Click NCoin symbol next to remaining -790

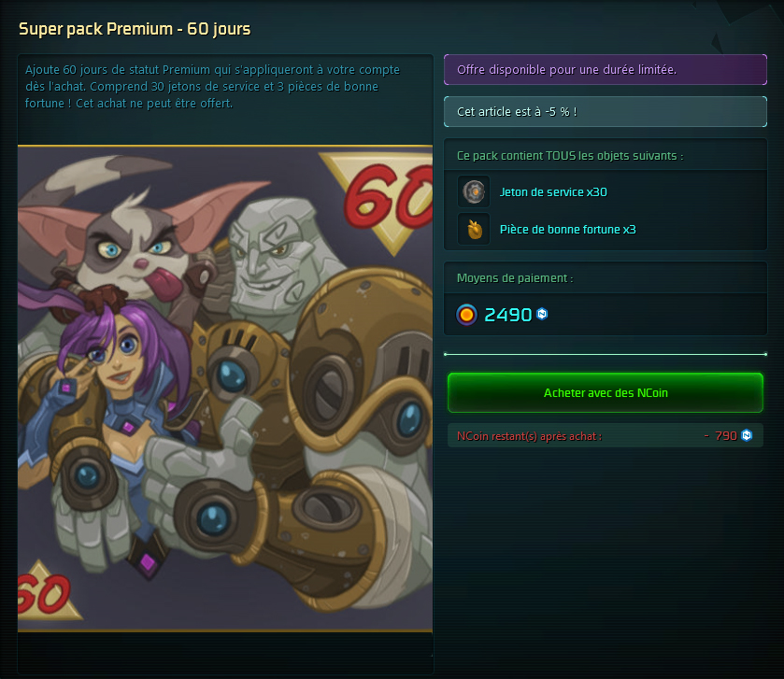click(747, 435)
